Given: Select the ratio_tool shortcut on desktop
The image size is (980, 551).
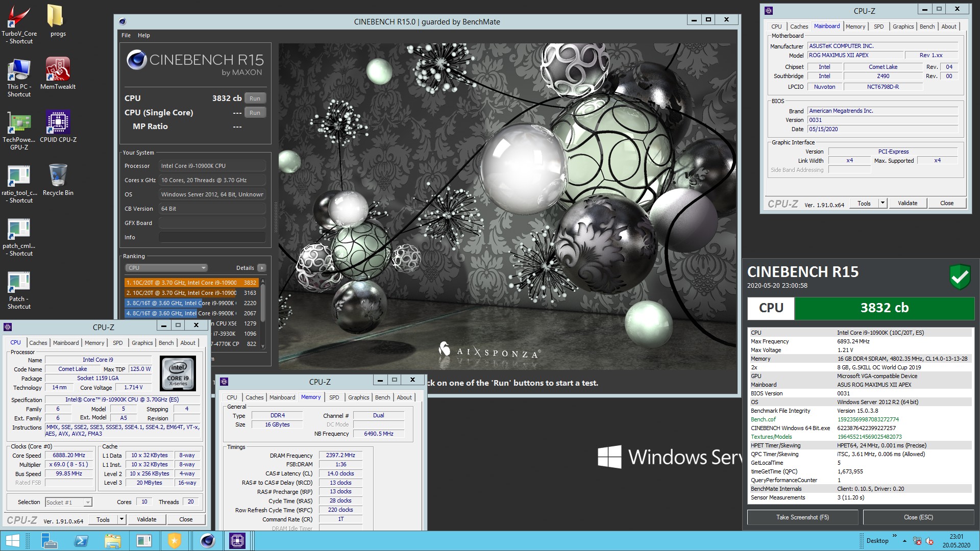Looking at the screenshot, I should point(19,184).
